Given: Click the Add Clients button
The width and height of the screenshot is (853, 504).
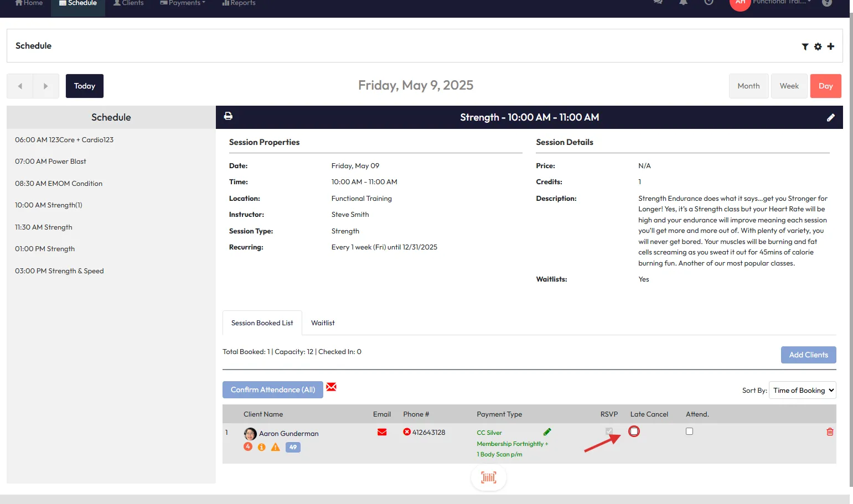Looking at the screenshot, I should [808, 355].
